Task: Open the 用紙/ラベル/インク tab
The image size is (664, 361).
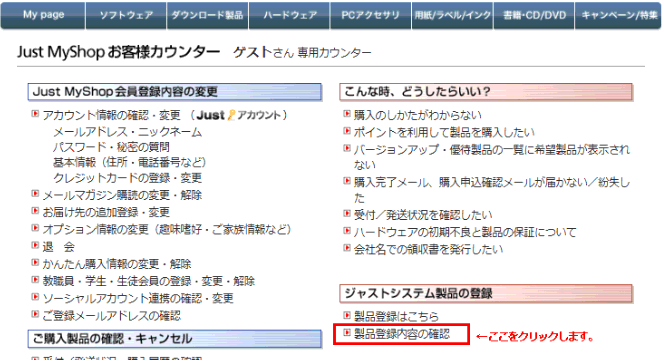Action: (x=453, y=15)
